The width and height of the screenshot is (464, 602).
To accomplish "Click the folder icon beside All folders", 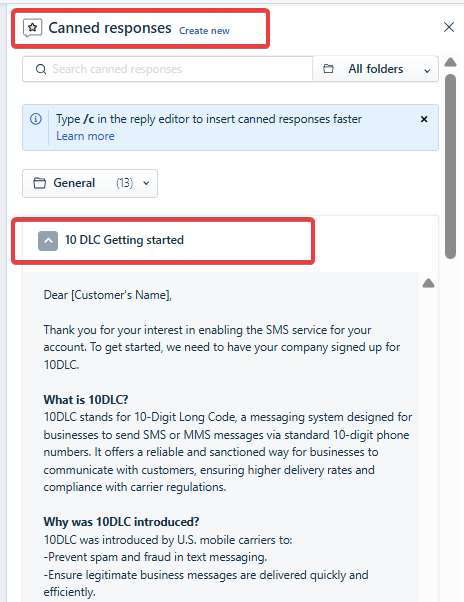I will (328, 69).
